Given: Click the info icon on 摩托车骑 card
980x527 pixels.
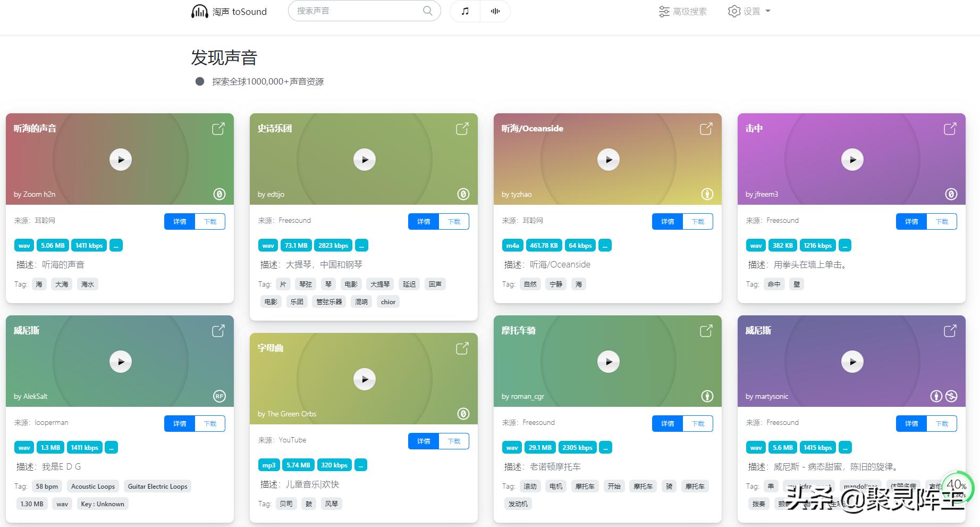Looking at the screenshot, I should (x=707, y=396).
